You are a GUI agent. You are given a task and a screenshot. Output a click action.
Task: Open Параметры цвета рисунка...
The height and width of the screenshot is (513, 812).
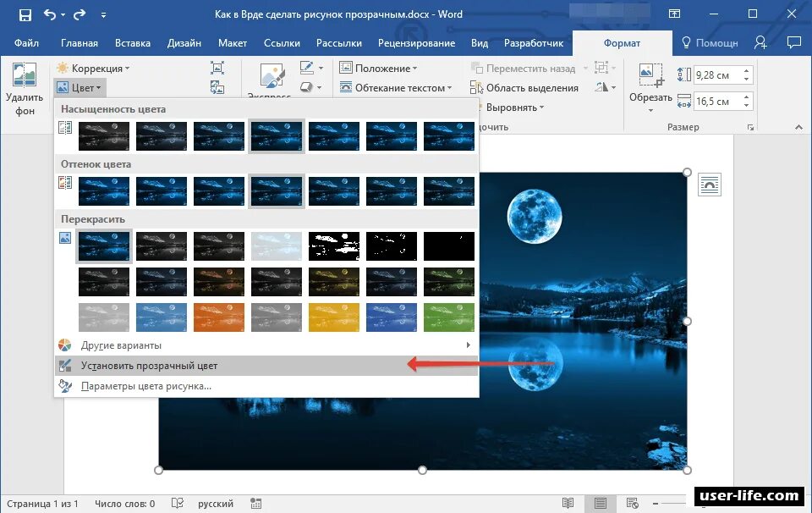(266, 386)
